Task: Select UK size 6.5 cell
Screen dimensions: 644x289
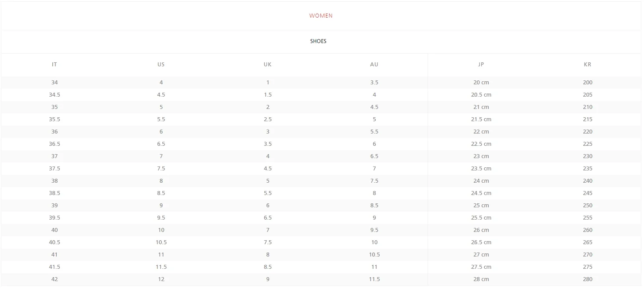Action: (267, 218)
